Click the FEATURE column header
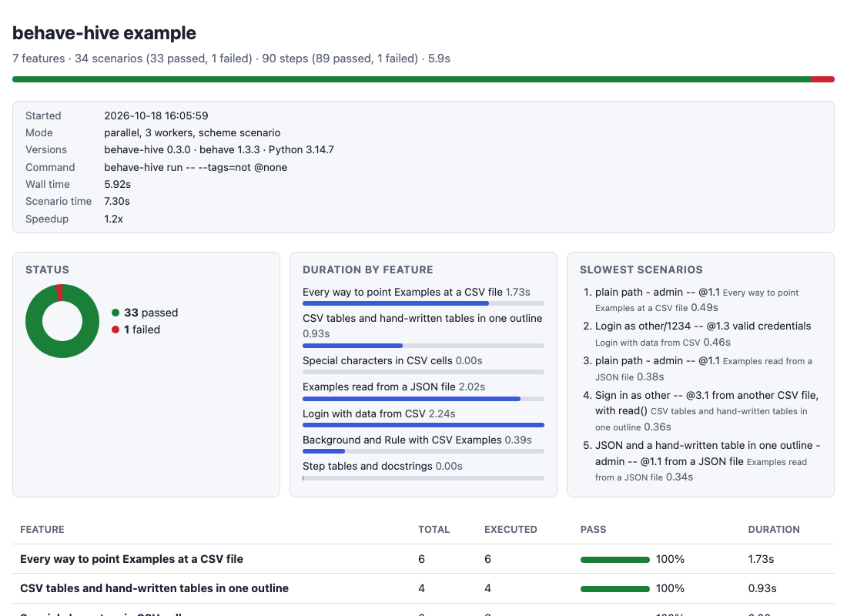This screenshot has height=616, width=847. point(42,530)
